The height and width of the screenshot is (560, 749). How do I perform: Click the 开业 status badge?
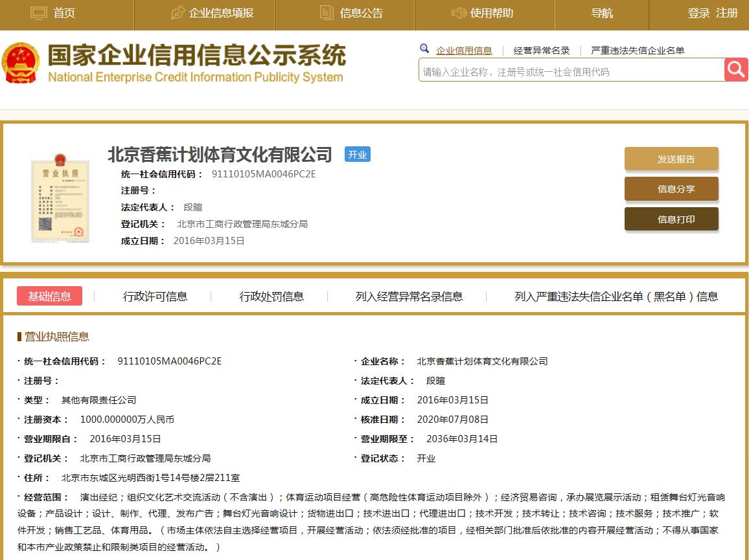click(357, 154)
